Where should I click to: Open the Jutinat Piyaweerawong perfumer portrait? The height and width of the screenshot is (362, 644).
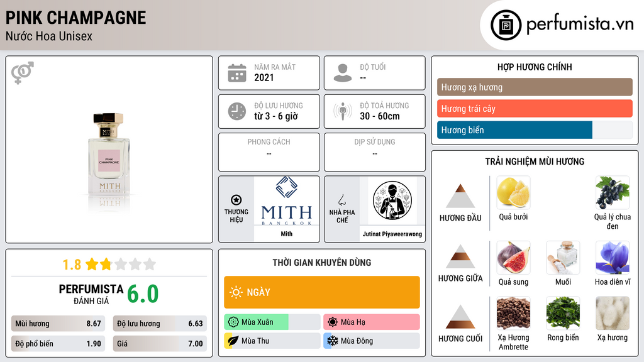point(392,201)
